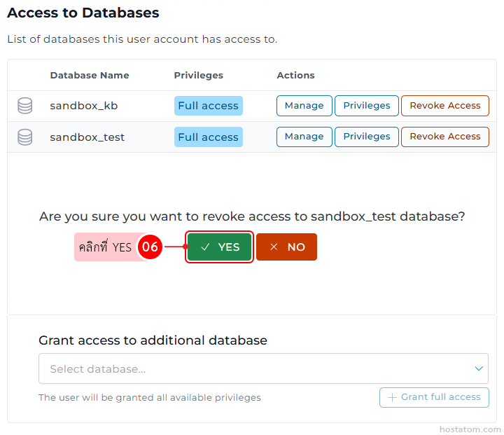Open Manage for sandbox_kb
The image size is (504, 435).
[x=304, y=106]
